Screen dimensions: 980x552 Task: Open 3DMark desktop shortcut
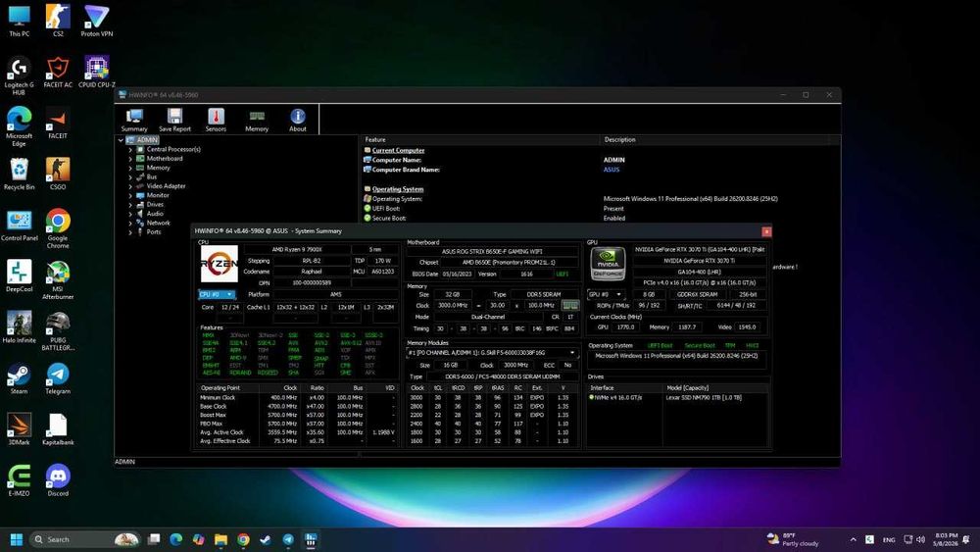[19, 429]
